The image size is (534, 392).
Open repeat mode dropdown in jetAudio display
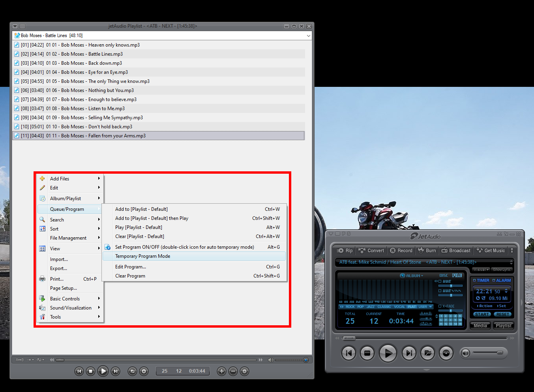[426, 324]
